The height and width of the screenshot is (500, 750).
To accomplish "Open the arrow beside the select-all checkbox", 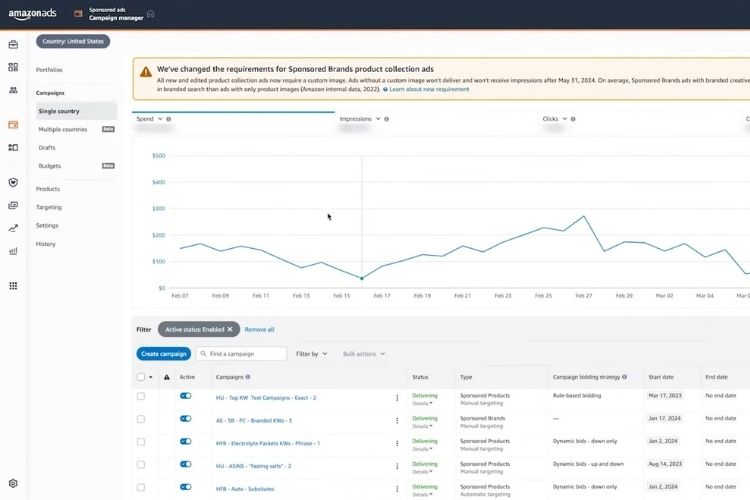I will pos(151,377).
